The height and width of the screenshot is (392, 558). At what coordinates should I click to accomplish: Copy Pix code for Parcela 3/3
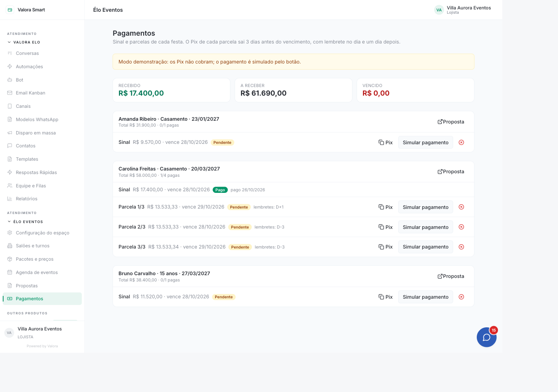click(385, 247)
